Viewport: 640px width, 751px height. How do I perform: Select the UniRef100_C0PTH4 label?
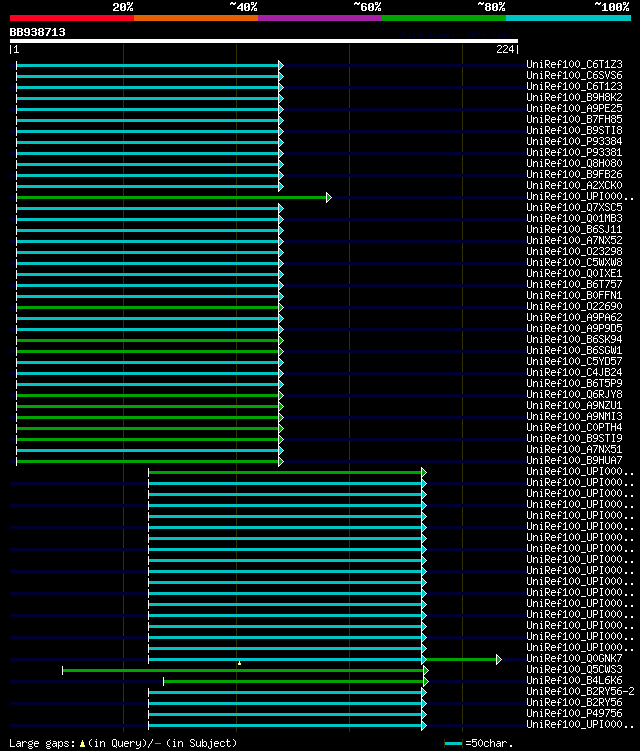click(574, 428)
